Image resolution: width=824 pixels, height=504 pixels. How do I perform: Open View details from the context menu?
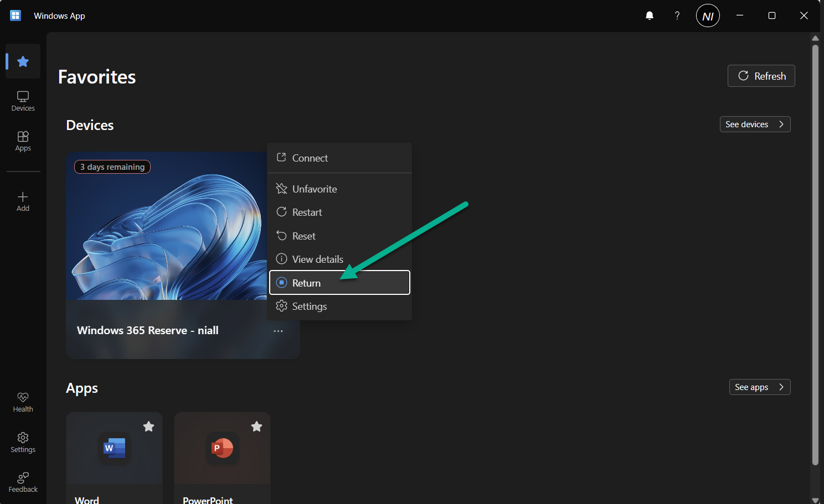pyautogui.click(x=339, y=259)
